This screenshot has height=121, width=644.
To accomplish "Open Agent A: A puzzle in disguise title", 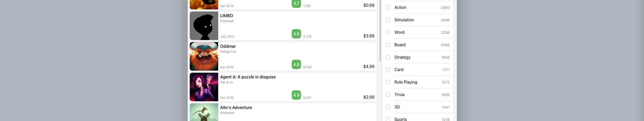I will [x=248, y=77].
